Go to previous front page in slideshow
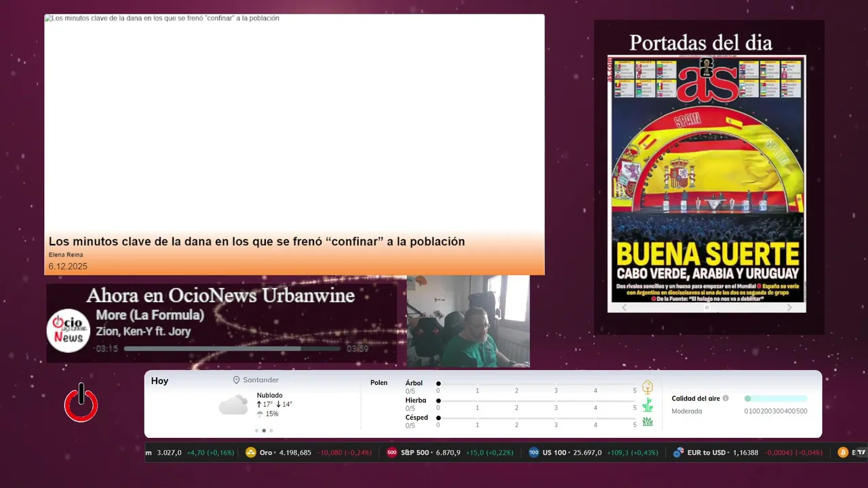Viewport: 868px width, 488px height. 625,307
